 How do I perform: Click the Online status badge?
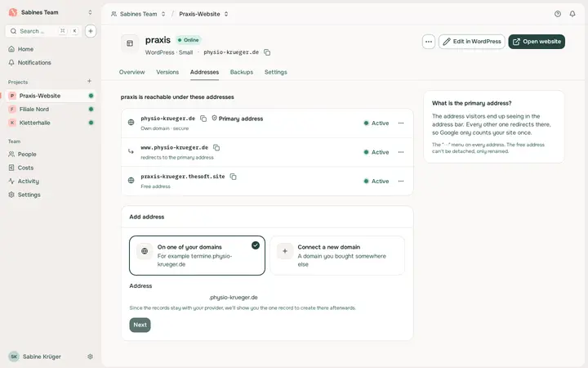point(189,40)
